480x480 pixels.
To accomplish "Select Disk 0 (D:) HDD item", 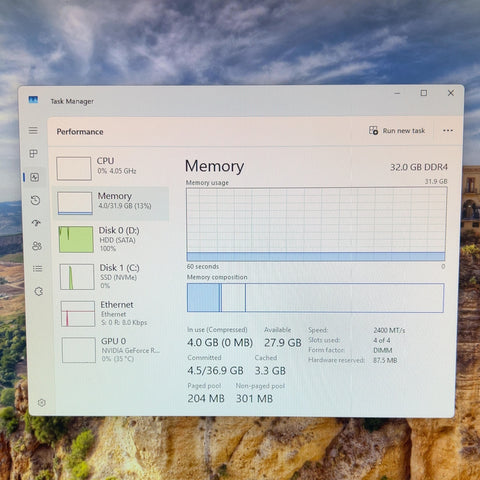I will click(112, 239).
